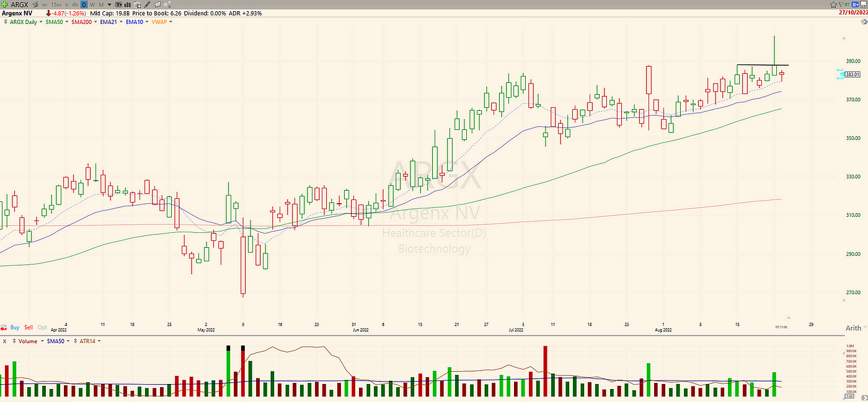
Task: Select the 4h timeframe
Action: pyautogui.click(x=75, y=5)
